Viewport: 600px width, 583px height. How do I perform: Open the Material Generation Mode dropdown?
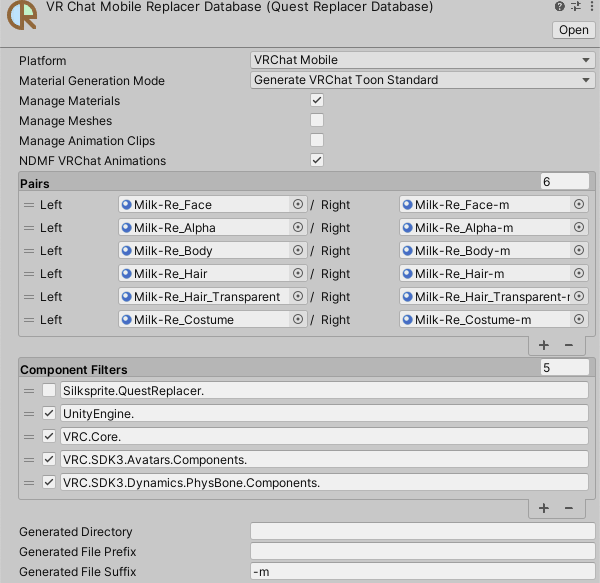421,80
